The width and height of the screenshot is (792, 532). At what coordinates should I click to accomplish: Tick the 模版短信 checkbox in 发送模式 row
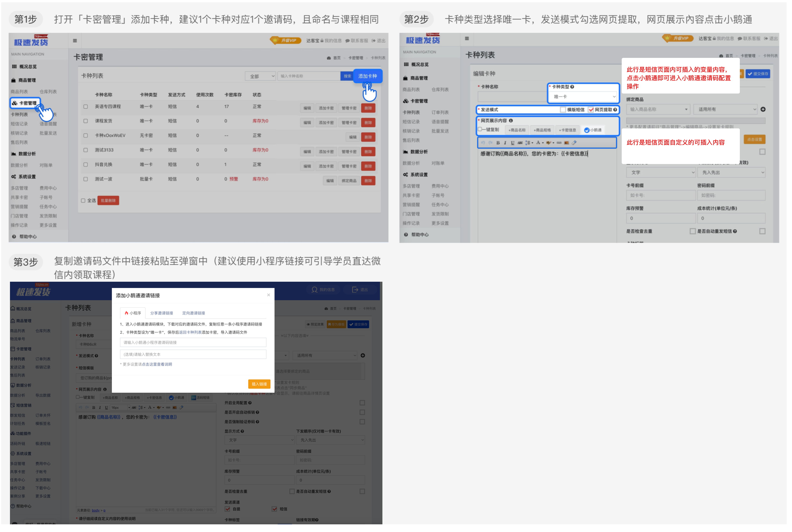[563, 110]
